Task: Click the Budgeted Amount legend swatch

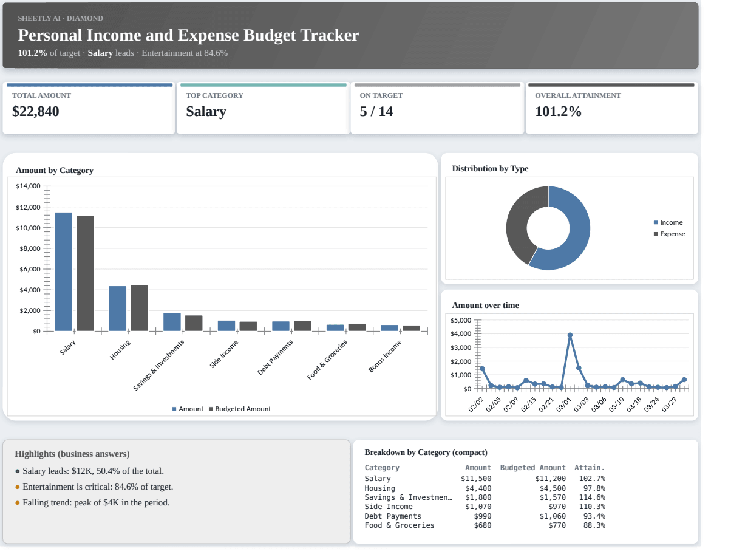Action: 211,409
